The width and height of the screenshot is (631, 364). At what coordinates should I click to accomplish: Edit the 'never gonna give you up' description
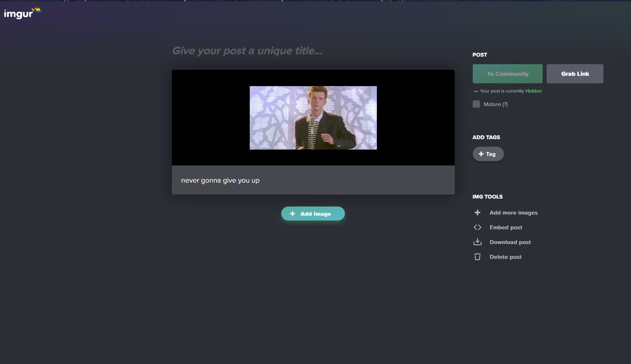pyautogui.click(x=220, y=180)
